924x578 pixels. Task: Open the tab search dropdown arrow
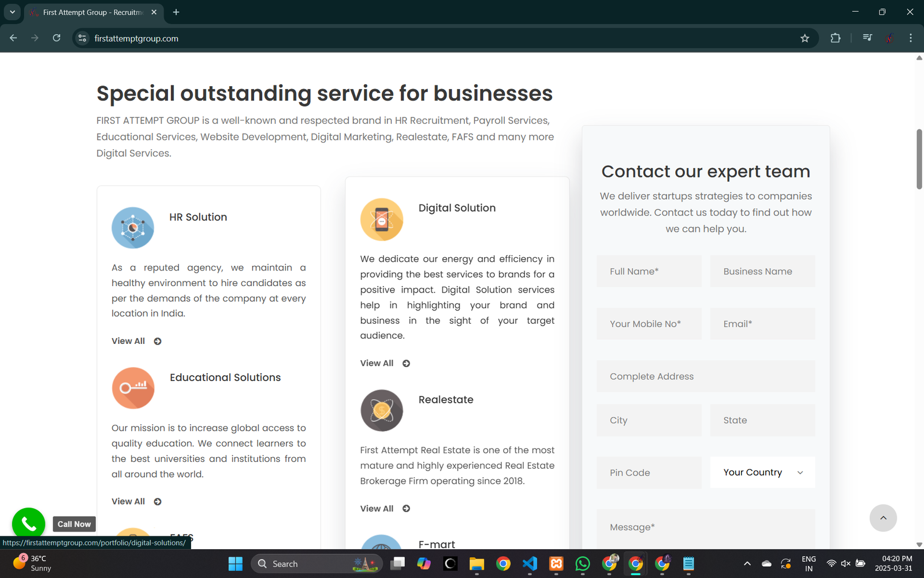pos(12,12)
